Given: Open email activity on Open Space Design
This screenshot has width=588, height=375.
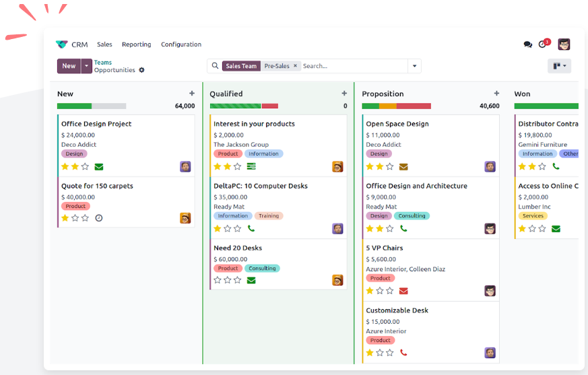Looking at the screenshot, I should [x=403, y=167].
